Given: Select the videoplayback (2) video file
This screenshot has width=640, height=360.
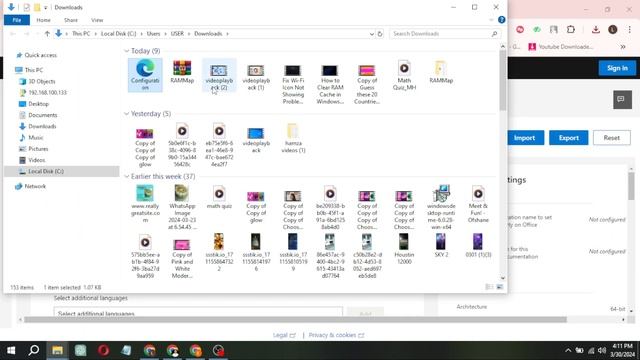Looking at the screenshot, I should [219, 76].
